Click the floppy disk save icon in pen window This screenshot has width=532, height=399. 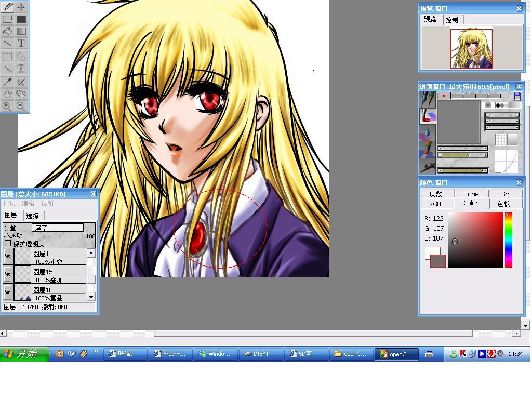pos(517,96)
